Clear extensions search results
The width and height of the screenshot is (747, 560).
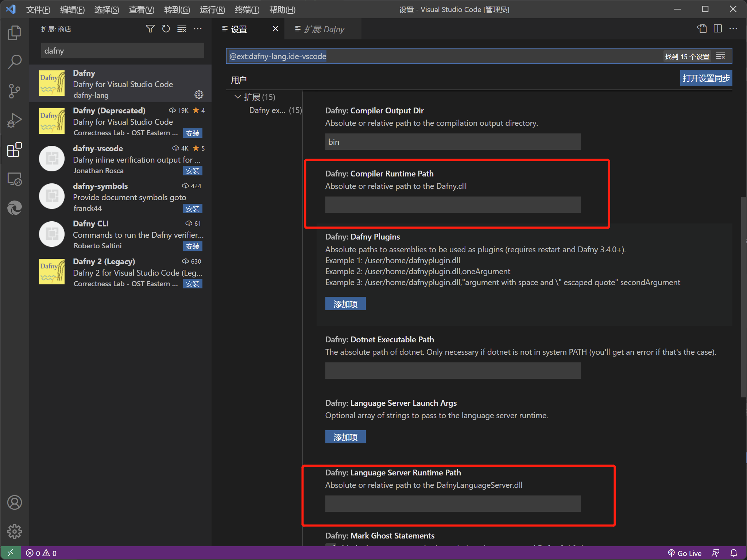(x=182, y=29)
